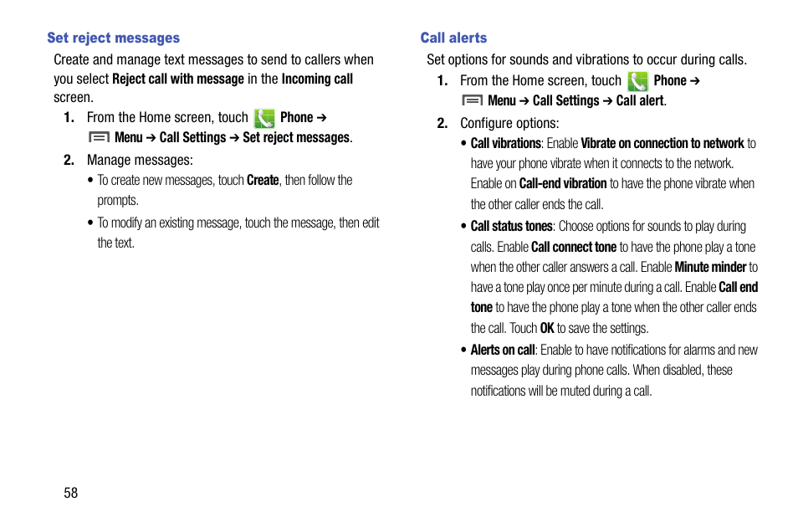This screenshot has width=798, height=532.
Task: Click the bold 'Call-end vibration' text
Action: tap(563, 184)
